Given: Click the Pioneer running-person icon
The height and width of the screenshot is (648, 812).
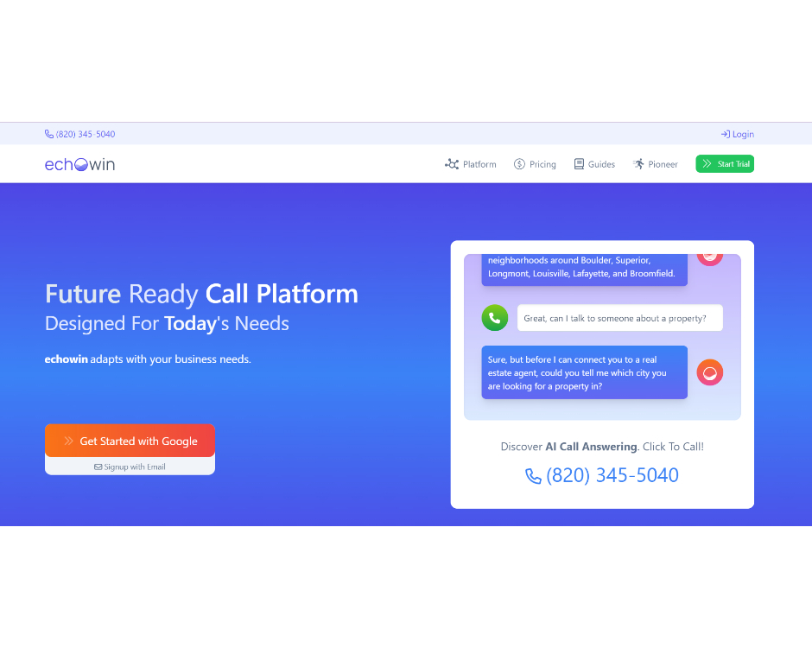Looking at the screenshot, I should pyautogui.click(x=638, y=164).
